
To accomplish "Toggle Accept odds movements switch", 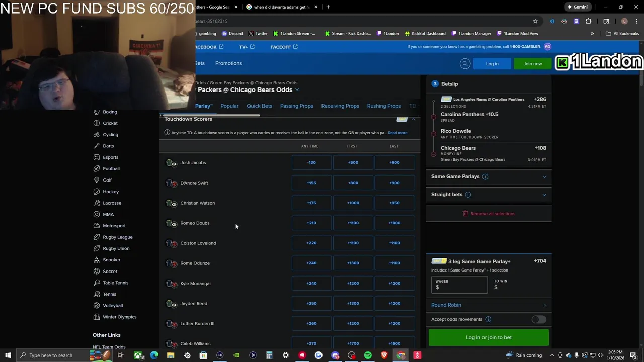I will pyautogui.click(x=538, y=319).
